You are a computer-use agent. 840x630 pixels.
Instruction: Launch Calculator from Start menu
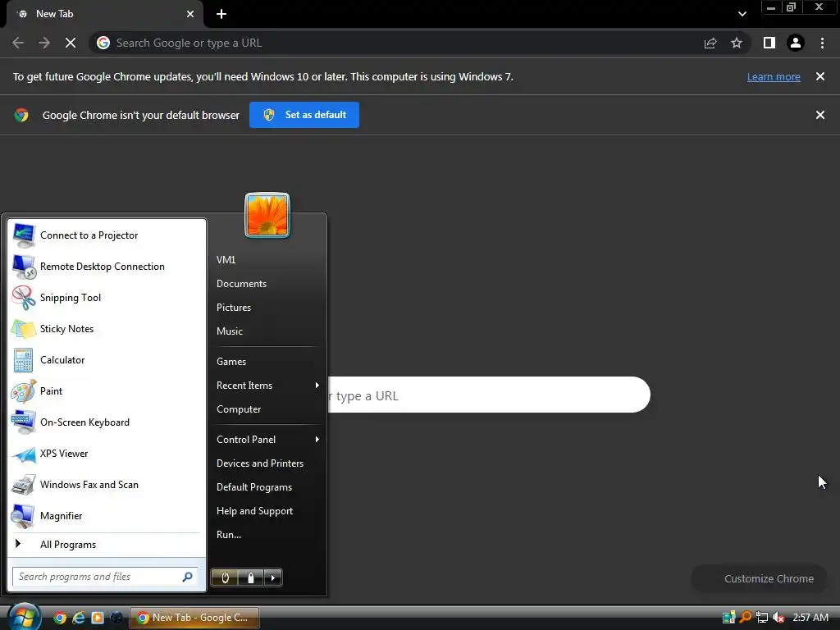107,359
